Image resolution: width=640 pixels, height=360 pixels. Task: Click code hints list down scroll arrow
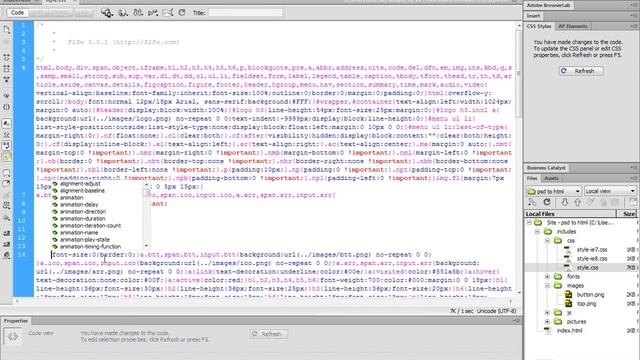[x=146, y=246]
